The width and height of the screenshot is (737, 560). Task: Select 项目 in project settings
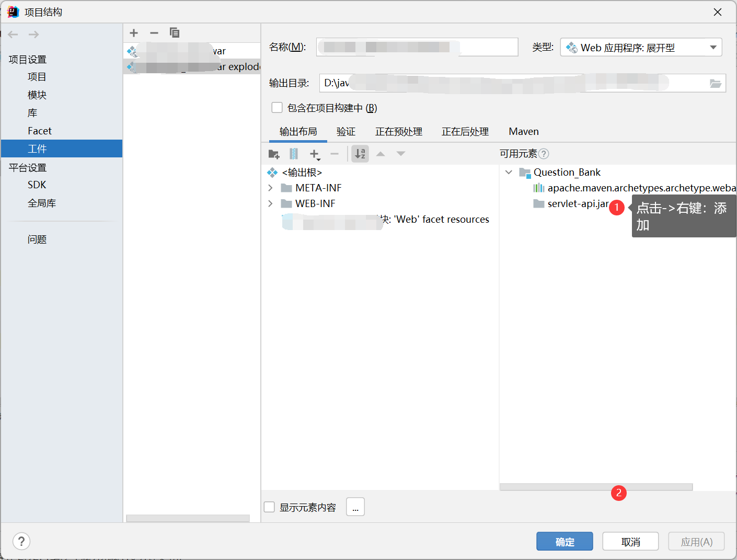[x=37, y=77]
